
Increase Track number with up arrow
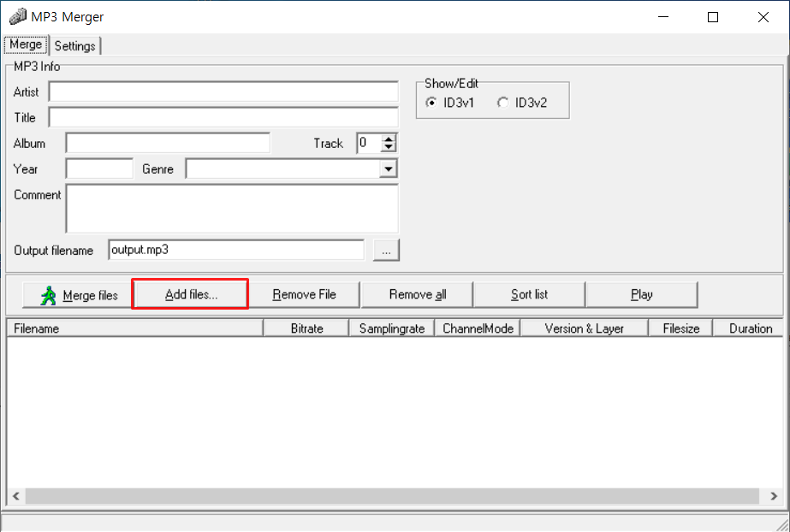point(388,139)
